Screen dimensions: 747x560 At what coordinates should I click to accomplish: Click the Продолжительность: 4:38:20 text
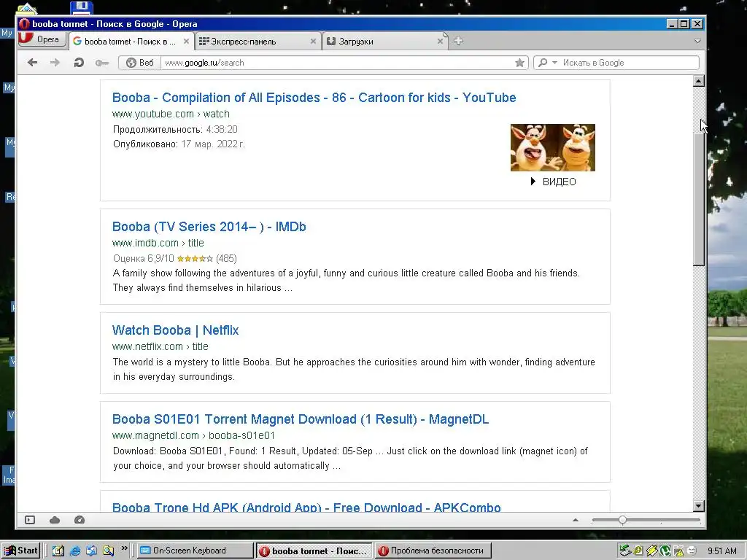[x=175, y=129]
